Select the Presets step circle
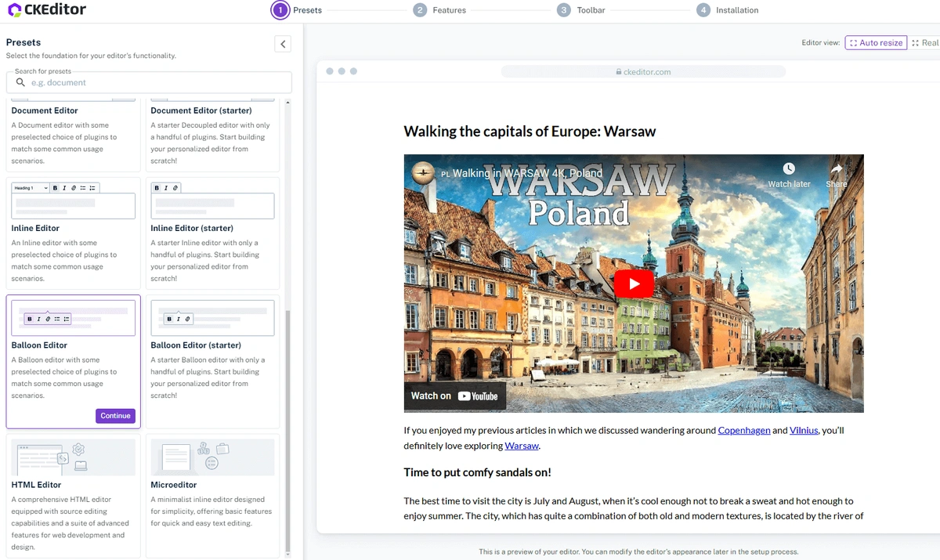Screen dimensions: 940x560 280,10
